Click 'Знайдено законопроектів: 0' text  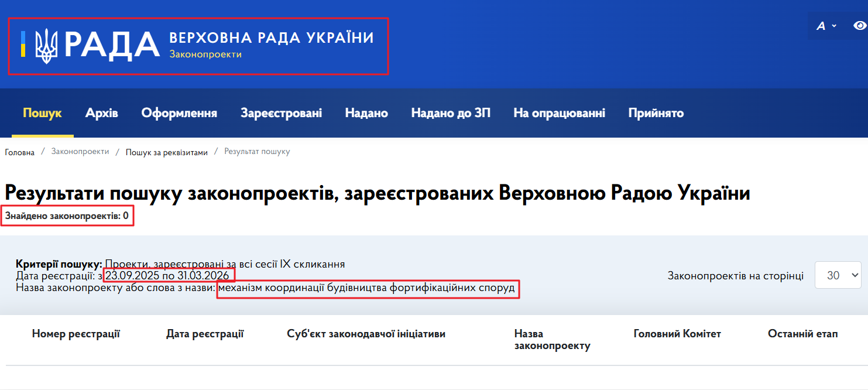pos(67,216)
